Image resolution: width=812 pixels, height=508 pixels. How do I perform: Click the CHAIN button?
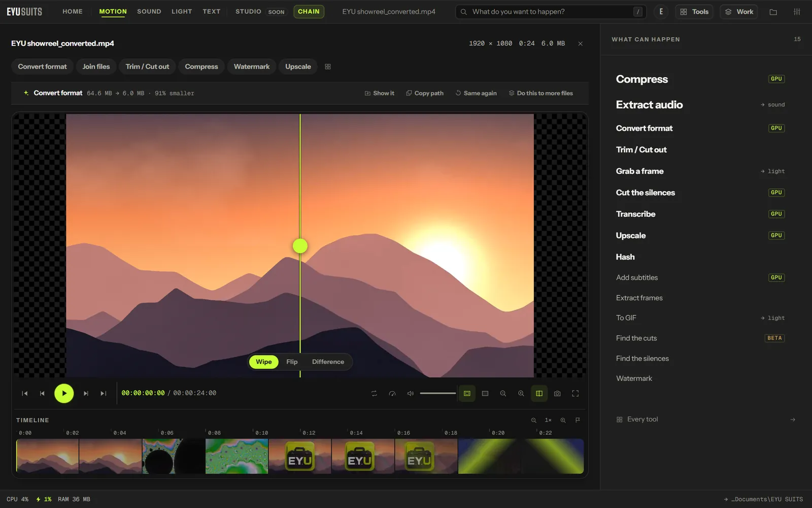[x=309, y=11]
